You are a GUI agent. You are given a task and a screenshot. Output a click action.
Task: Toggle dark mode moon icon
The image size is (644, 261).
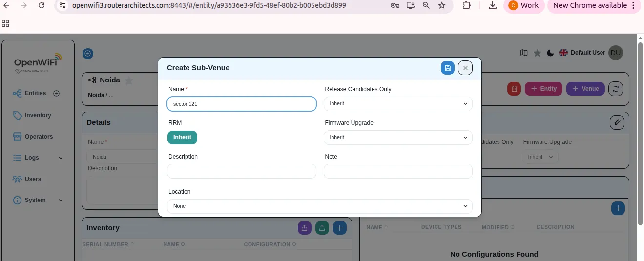tap(550, 53)
